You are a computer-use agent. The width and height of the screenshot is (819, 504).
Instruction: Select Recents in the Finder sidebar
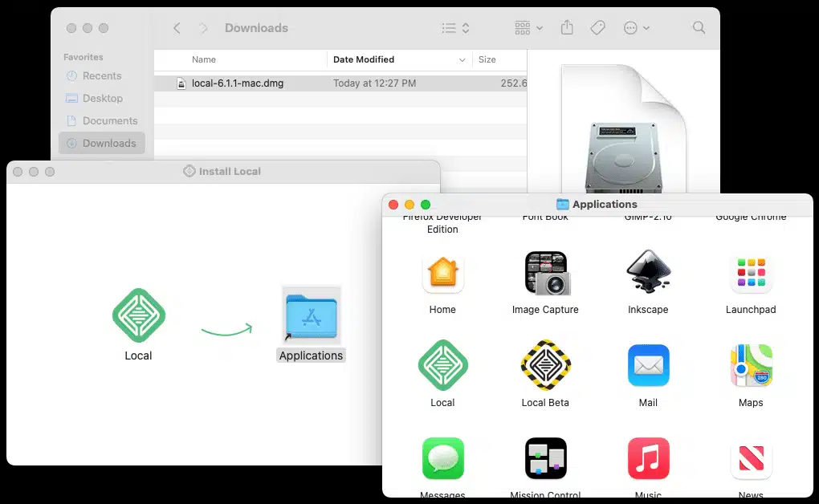[x=101, y=75]
